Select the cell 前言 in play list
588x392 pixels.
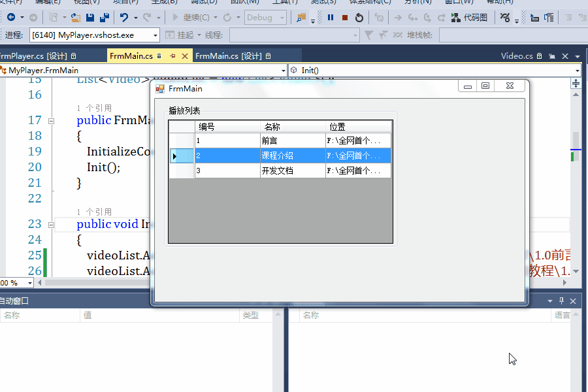[x=293, y=140]
